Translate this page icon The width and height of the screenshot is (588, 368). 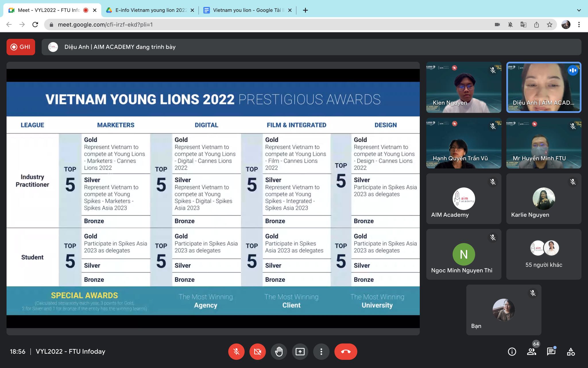pyautogui.click(x=523, y=25)
